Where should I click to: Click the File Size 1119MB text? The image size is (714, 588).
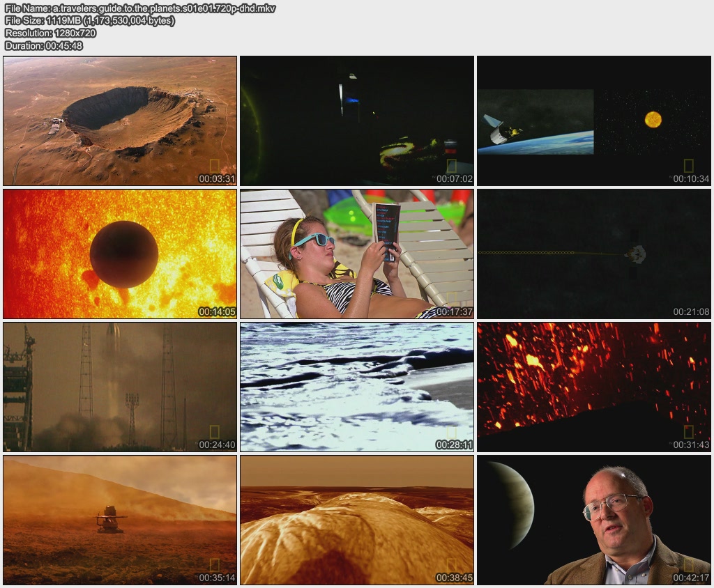[x=90, y=20]
